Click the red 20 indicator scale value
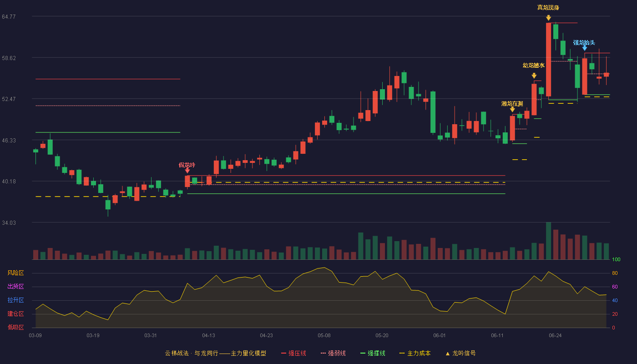Viewport: 637px width, 364px height. [x=615, y=314]
